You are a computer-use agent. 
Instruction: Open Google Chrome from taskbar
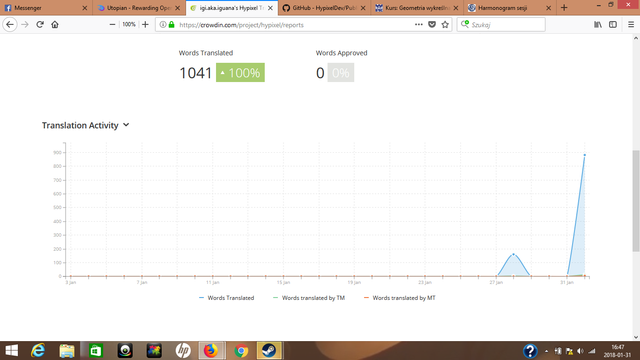(241, 351)
